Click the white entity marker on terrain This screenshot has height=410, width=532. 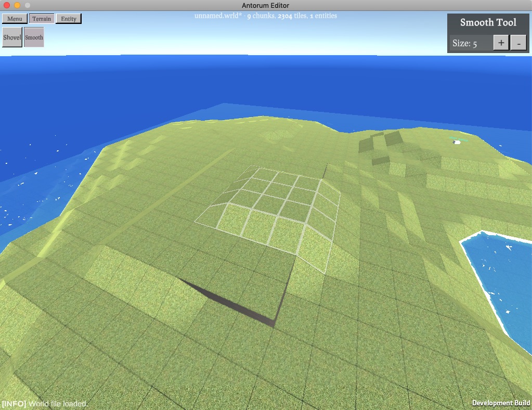point(457,142)
